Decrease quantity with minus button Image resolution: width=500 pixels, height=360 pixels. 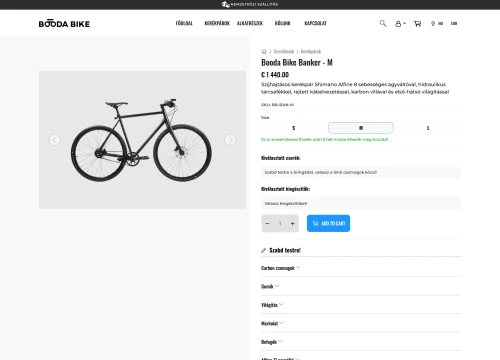coord(267,223)
